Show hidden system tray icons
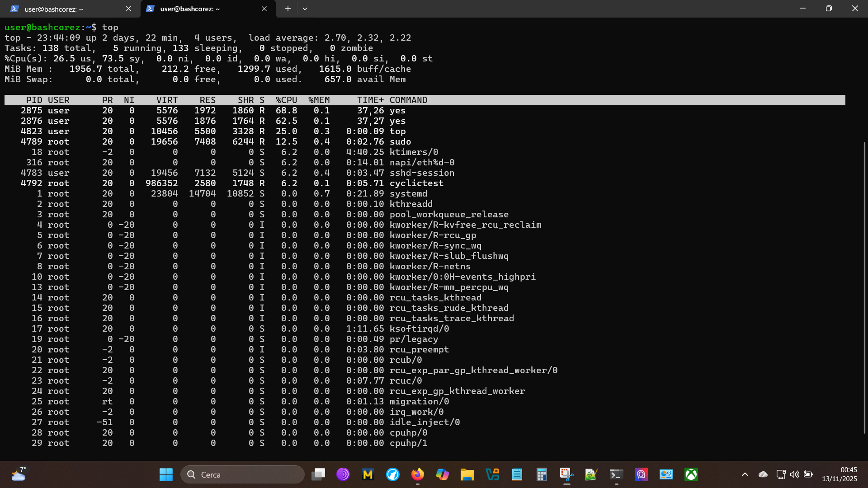The image size is (868, 488). 745,474
